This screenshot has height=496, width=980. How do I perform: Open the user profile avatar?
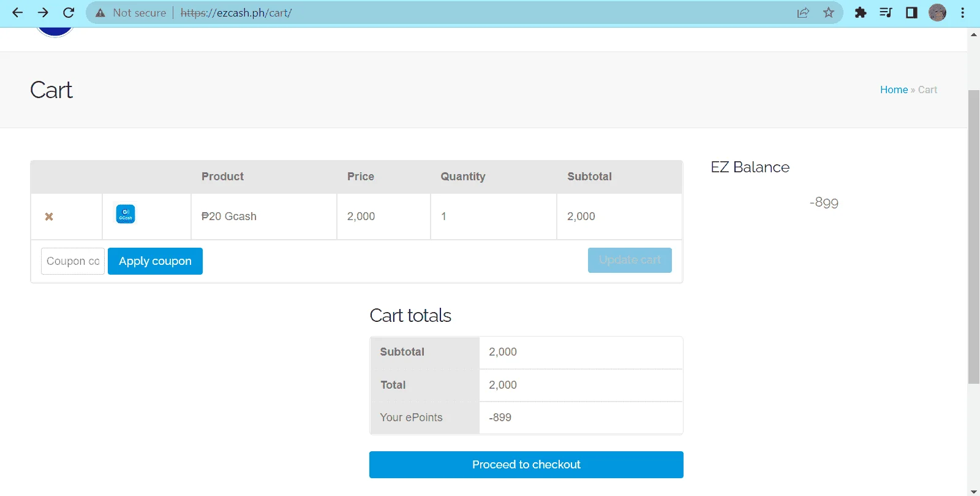click(938, 12)
